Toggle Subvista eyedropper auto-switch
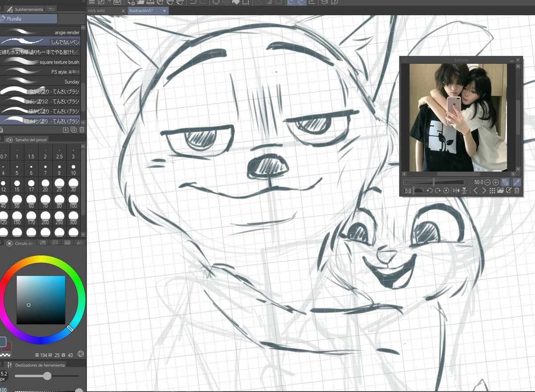The image size is (535, 392). [516, 182]
